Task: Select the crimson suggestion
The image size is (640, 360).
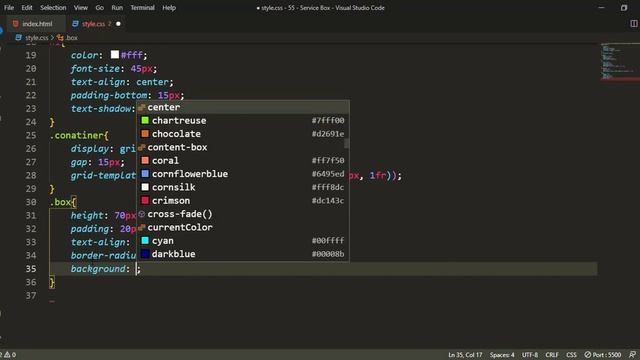Action: 243,200
